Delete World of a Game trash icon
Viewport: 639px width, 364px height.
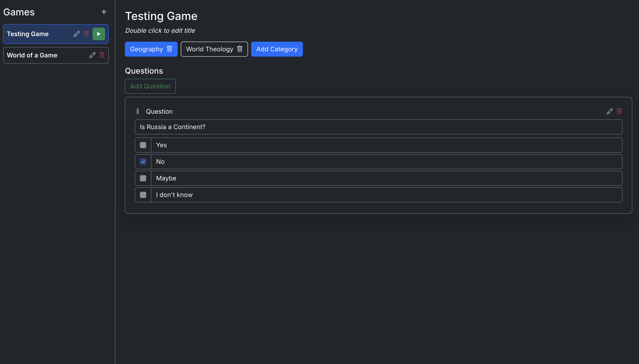coord(102,55)
